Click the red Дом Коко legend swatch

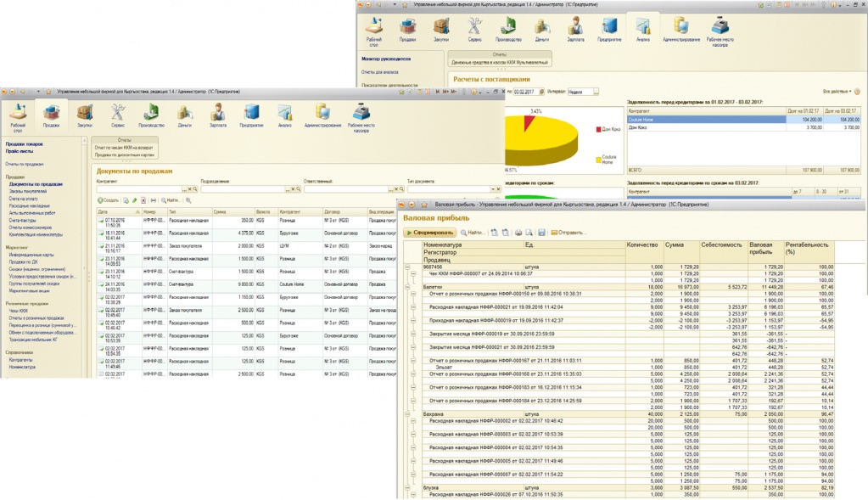click(598, 130)
